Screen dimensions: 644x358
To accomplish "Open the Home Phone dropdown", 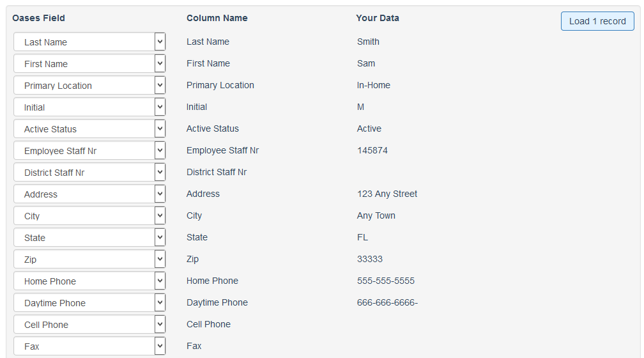I will (89, 281).
